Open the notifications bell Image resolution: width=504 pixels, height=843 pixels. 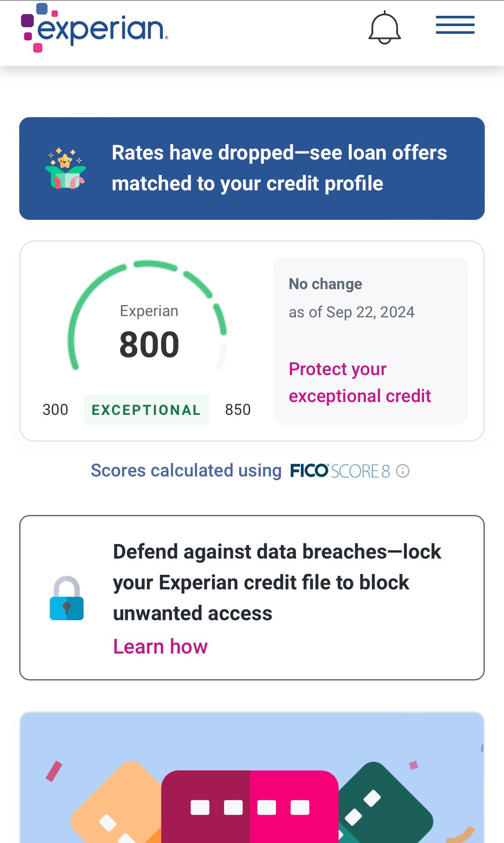click(x=384, y=28)
